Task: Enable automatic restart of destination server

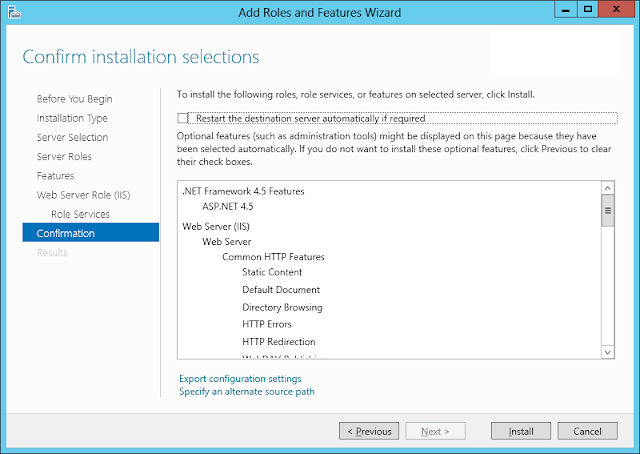Action: 182,118
